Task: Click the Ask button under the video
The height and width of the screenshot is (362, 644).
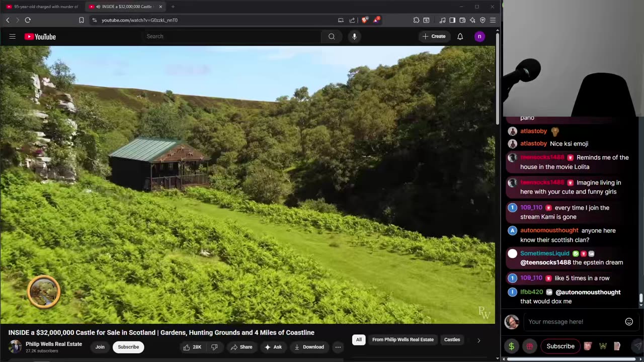Action: click(273, 347)
